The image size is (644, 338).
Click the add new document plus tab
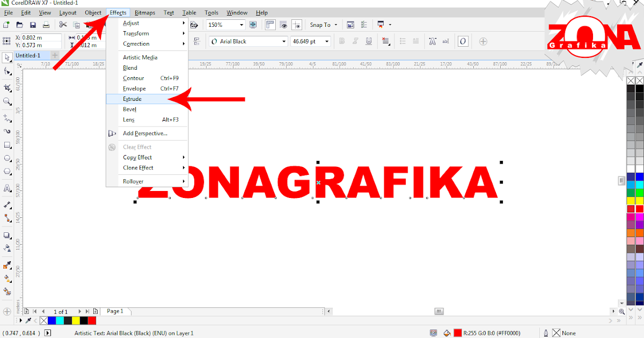coord(55,55)
